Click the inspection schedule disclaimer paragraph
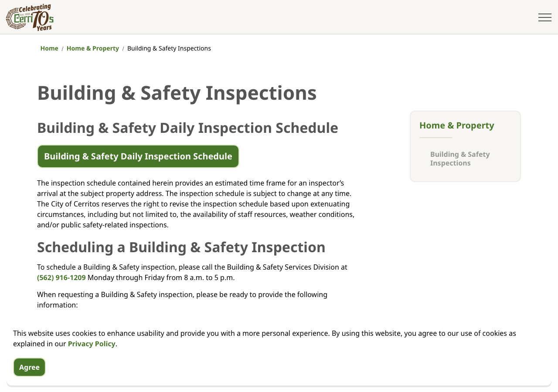This screenshot has width=558, height=392. 196,204
